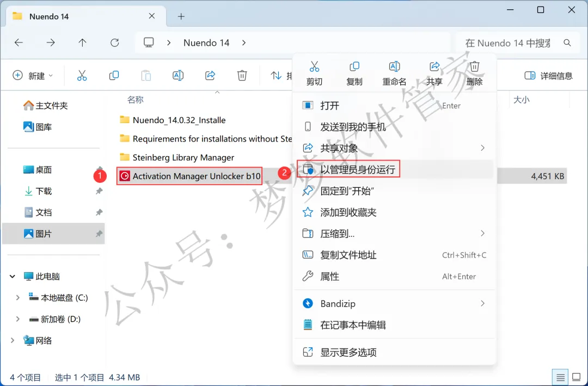Select 添加到收藏夹 entry
Viewport: 588px width, 386px height.
tap(395, 212)
